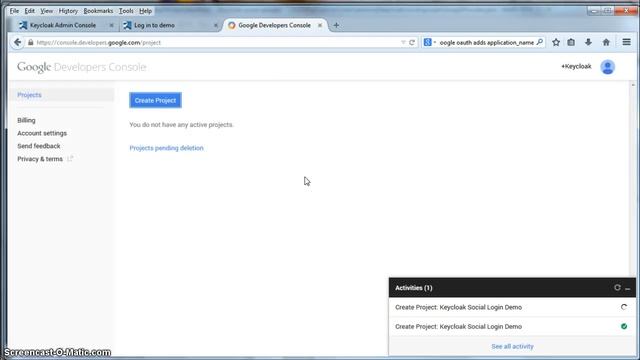Screen dimensions: 640x360
Task: Click the +Keycloak profile link
Action: tap(576, 66)
